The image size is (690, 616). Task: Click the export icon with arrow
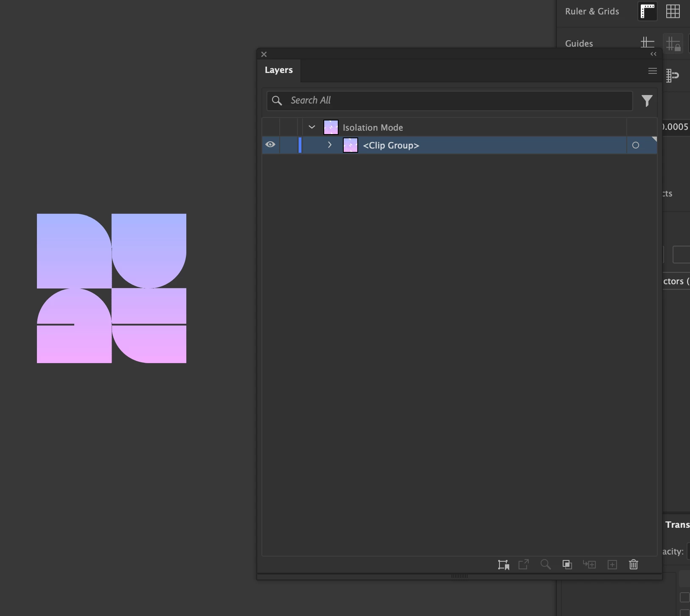pyautogui.click(x=524, y=564)
